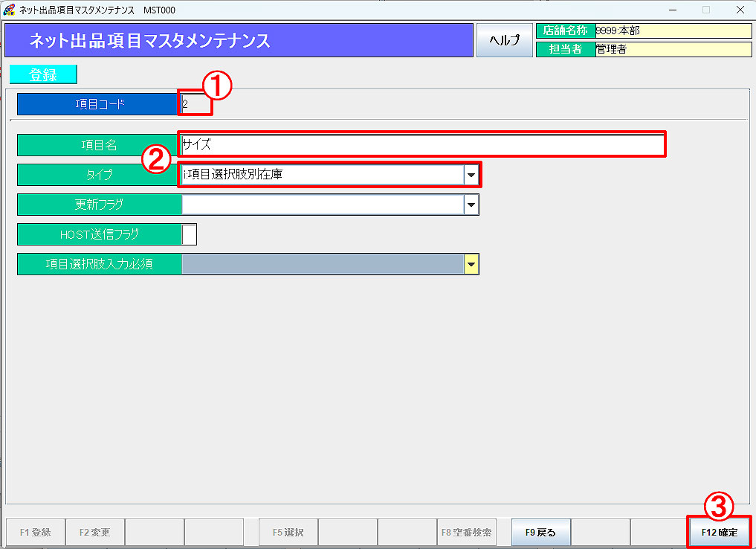The height and width of the screenshot is (549, 756).
Task: Click the F8 空番検索 function button
Action: pyautogui.click(x=466, y=532)
